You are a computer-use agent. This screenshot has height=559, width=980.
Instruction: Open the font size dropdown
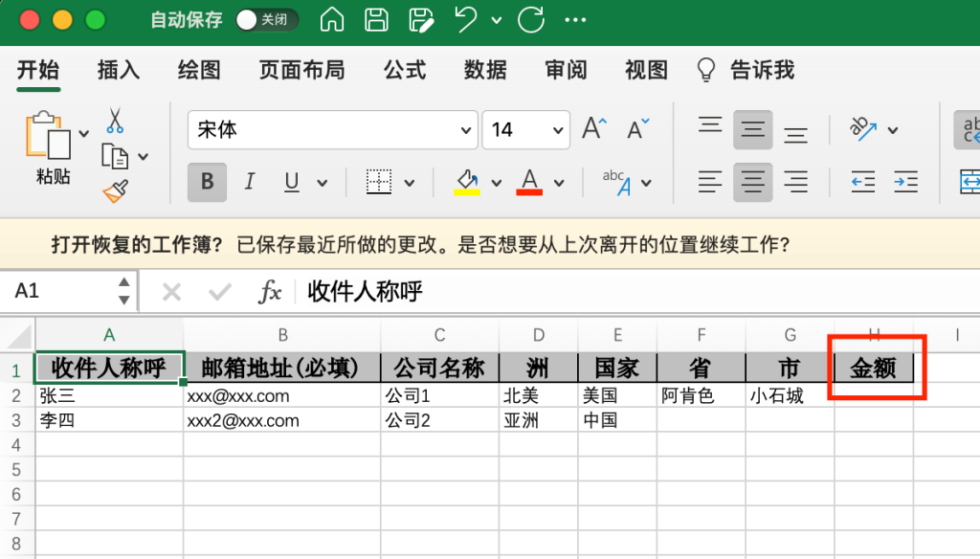click(558, 130)
